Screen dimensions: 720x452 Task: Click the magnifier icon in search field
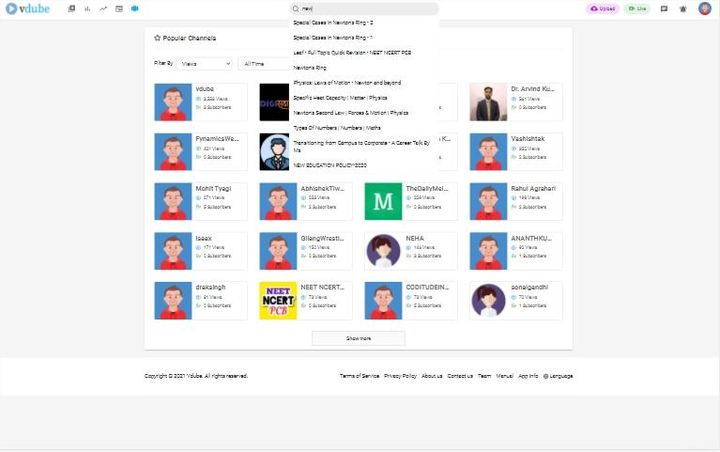click(x=296, y=9)
